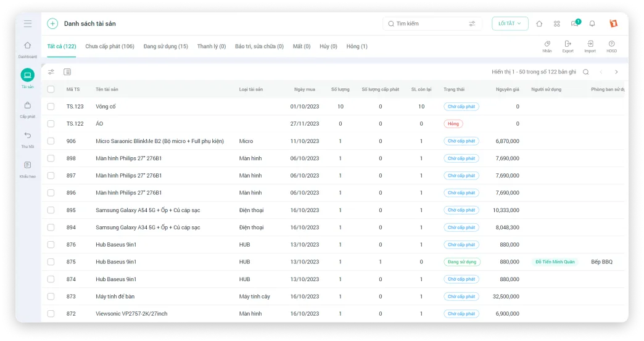Click the notification bell icon
Image resolution: width=644 pixels, height=341 pixels.
pos(592,24)
